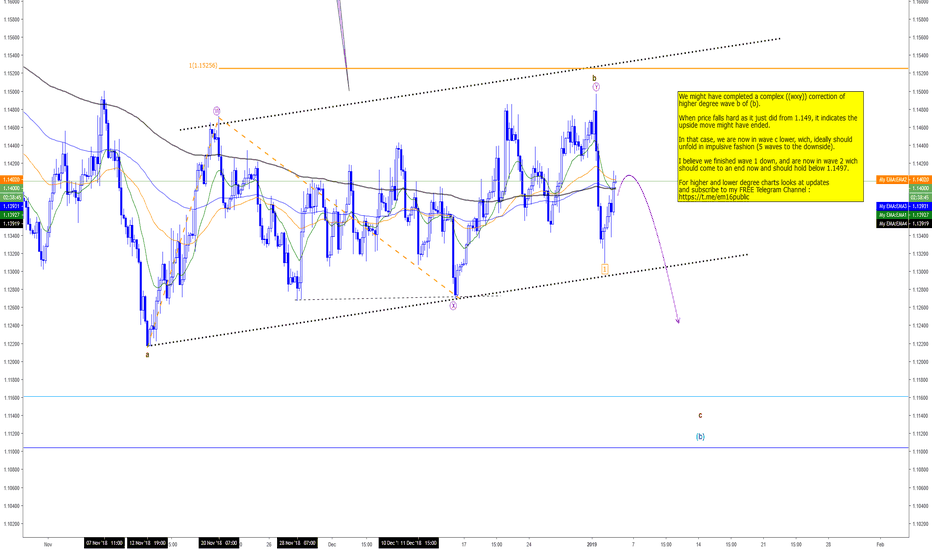Select the circled X wave marker
Screen dimensions: 932x550
pos(453,306)
